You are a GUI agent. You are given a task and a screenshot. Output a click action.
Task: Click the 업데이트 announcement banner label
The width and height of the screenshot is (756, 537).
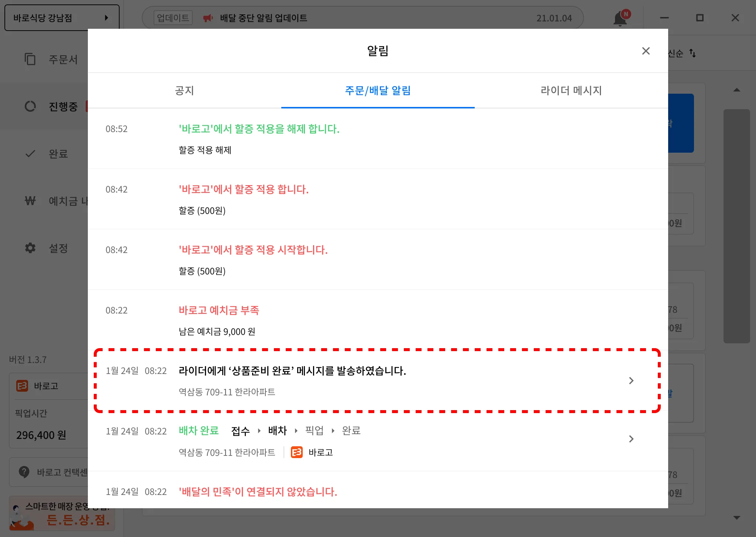coord(173,18)
